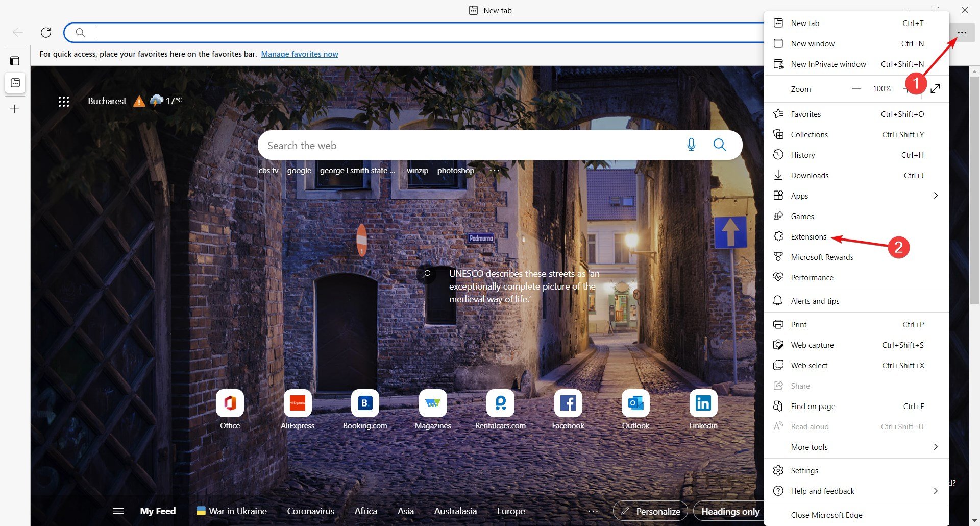Choose Close Microsoft Edge
The image size is (980, 526).
pos(856,515)
